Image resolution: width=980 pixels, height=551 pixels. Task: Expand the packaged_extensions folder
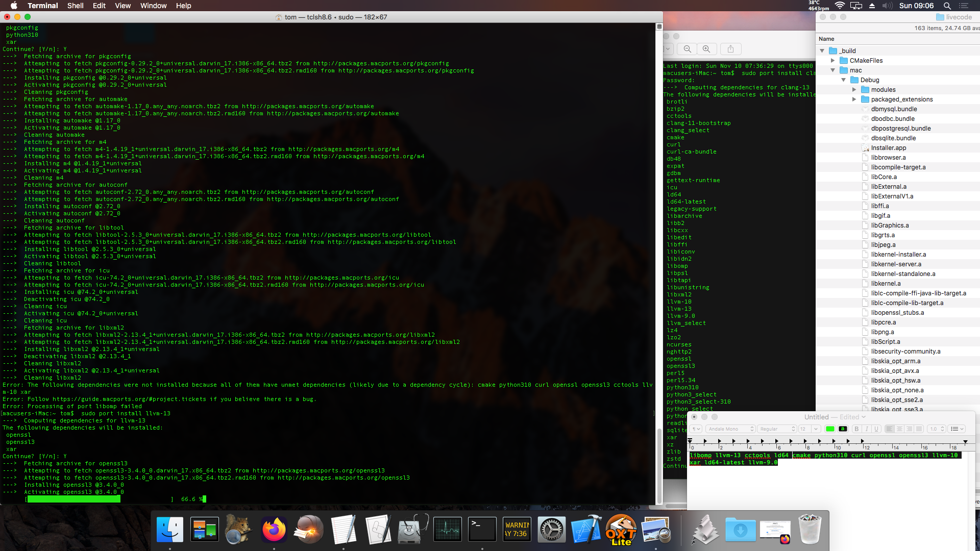[854, 99]
